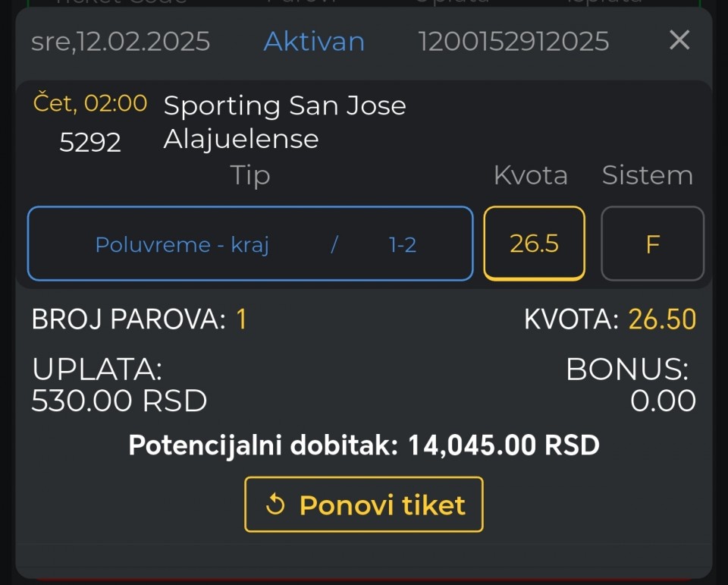The width and height of the screenshot is (728, 585).
Task: Click match code 5292
Action: (90, 142)
